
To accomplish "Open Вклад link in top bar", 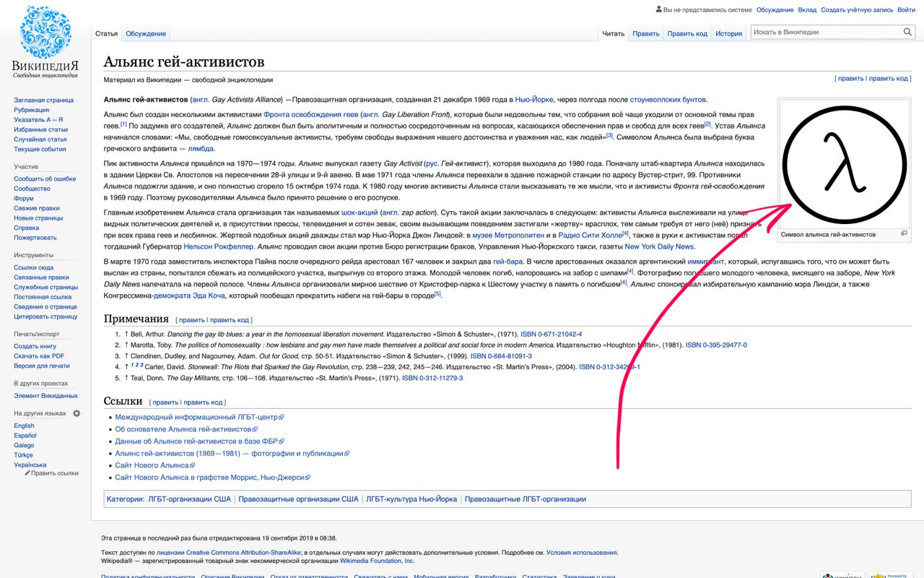I will (807, 10).
